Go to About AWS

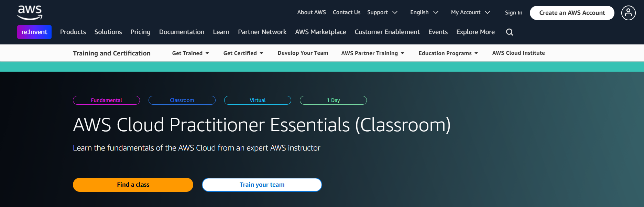click(312, 12)
